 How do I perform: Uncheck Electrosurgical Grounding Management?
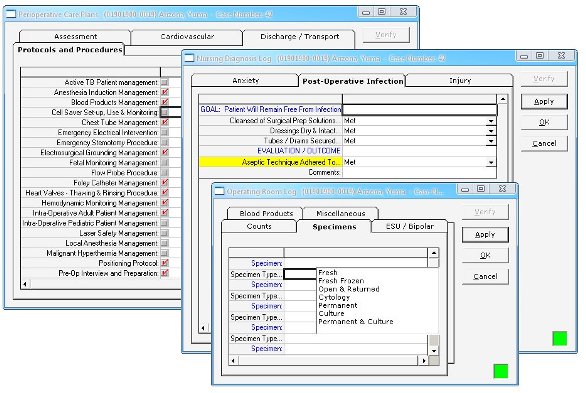coord(165,152)
